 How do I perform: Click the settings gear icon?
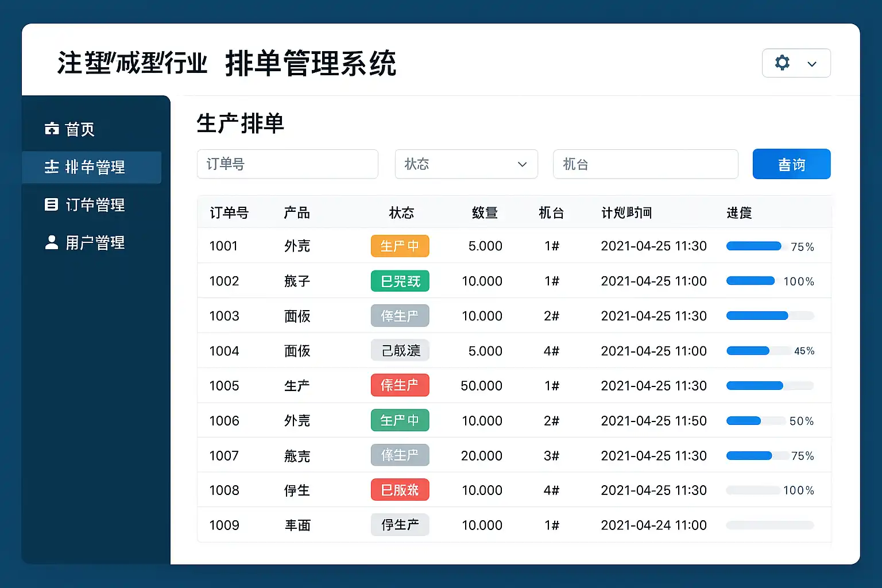pos(782,63)
